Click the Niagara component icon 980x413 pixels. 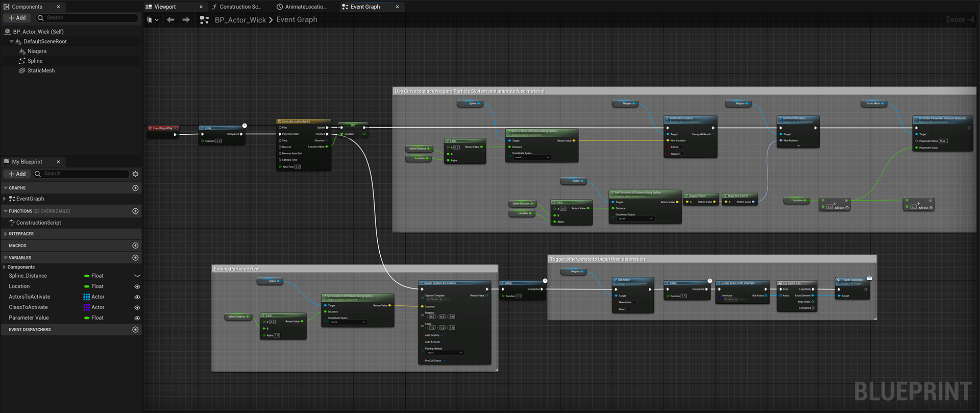[22, 51]
